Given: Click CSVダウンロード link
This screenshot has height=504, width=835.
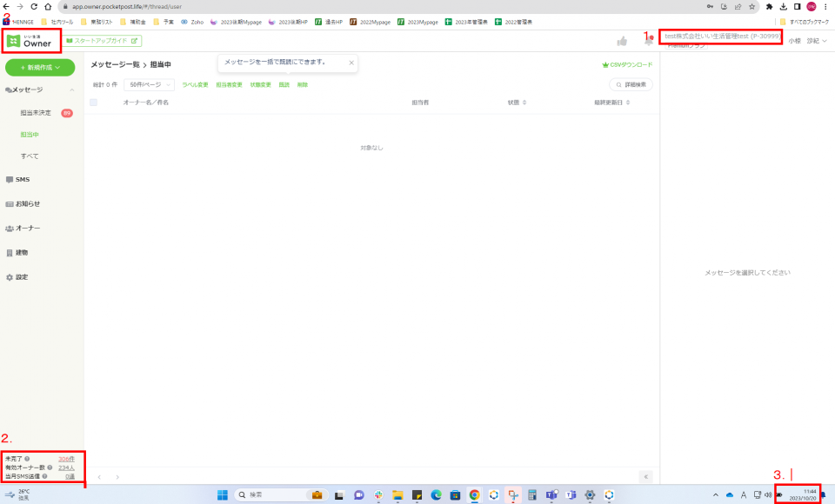Looking at the screenshot, I should coord(627,65).
